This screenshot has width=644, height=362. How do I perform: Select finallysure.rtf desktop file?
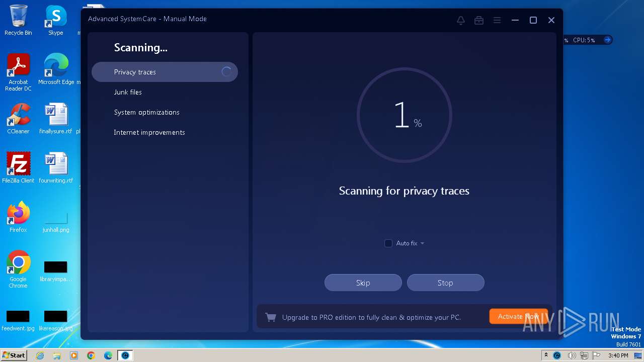click(x=56, y=119)
